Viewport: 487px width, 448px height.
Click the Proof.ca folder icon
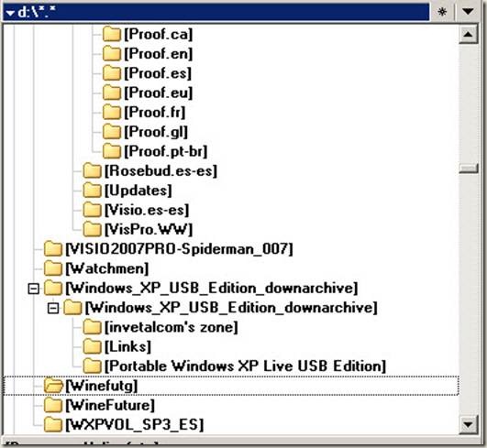[112, 34]
